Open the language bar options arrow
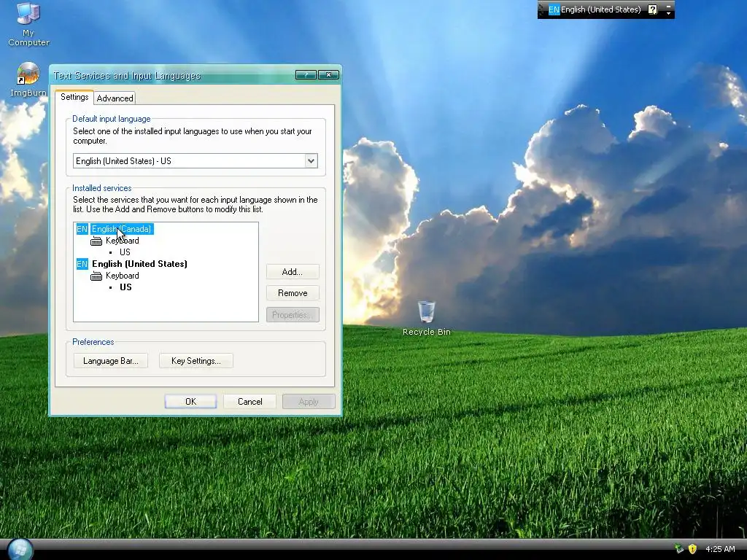This screenshot has width=747, height=560. pos(668,13)
